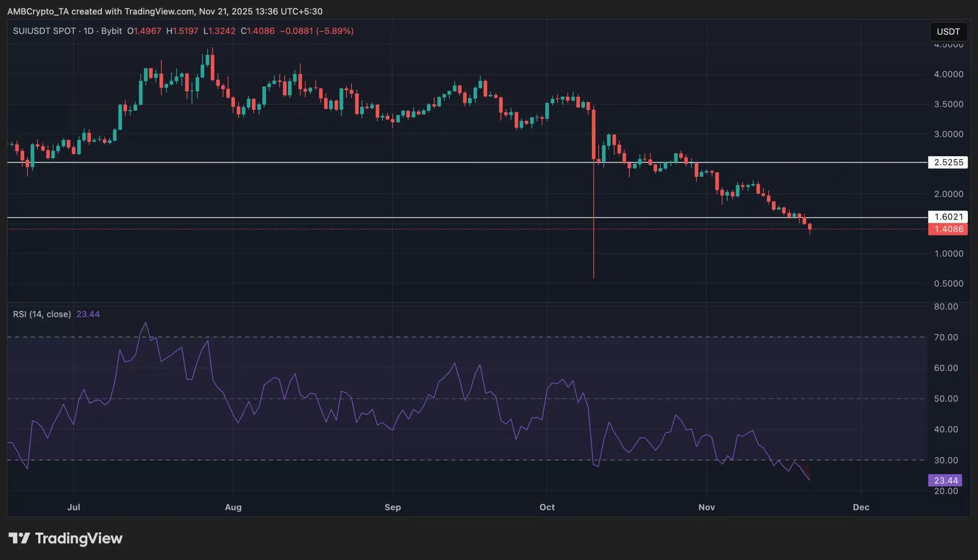Click the 1D timeframe indicator
The height and width of the screenshot is (560, 978).
point(89,31)
